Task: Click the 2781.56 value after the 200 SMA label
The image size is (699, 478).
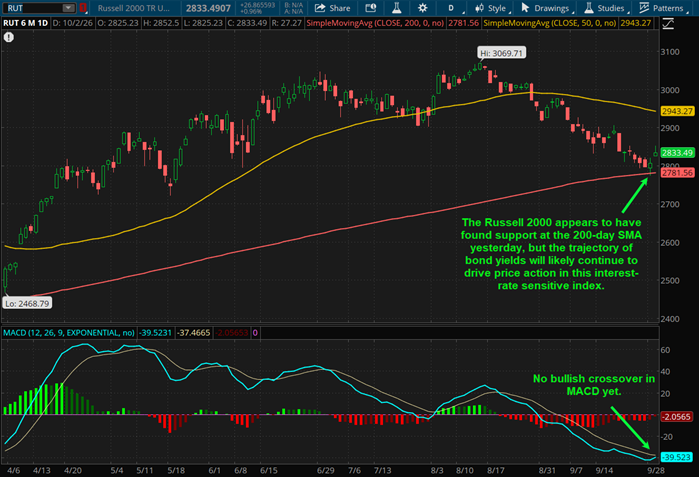Action: coord(464,23)
